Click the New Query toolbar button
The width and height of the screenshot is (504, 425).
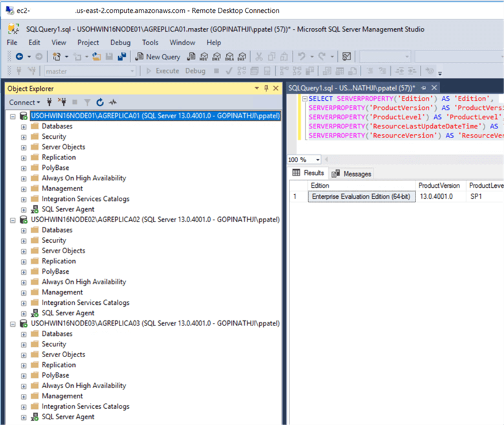158,57
